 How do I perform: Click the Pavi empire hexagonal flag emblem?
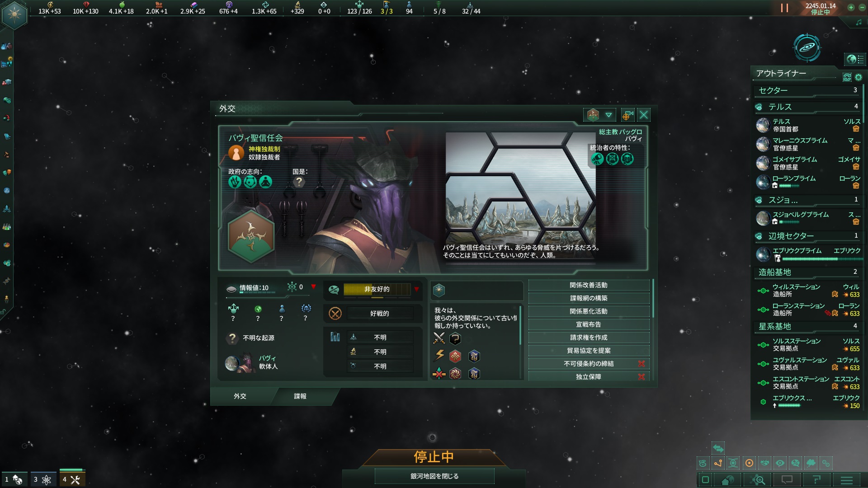251,236
